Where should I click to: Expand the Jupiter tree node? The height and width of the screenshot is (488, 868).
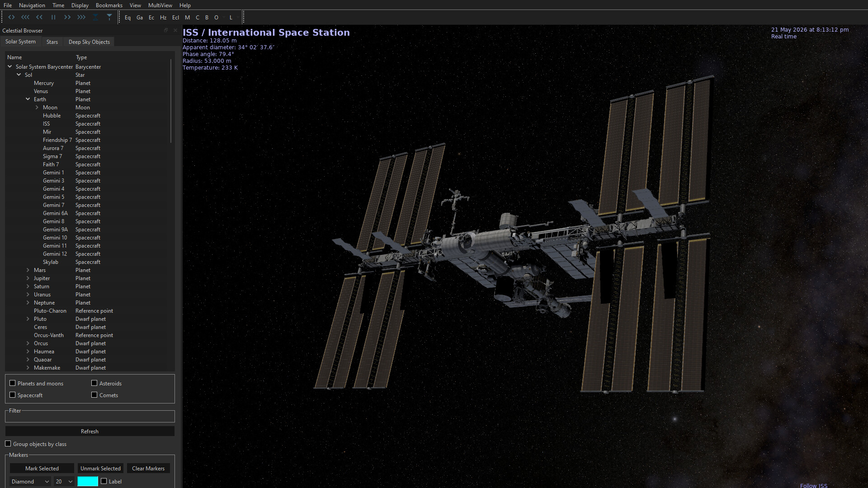[28, 278]
